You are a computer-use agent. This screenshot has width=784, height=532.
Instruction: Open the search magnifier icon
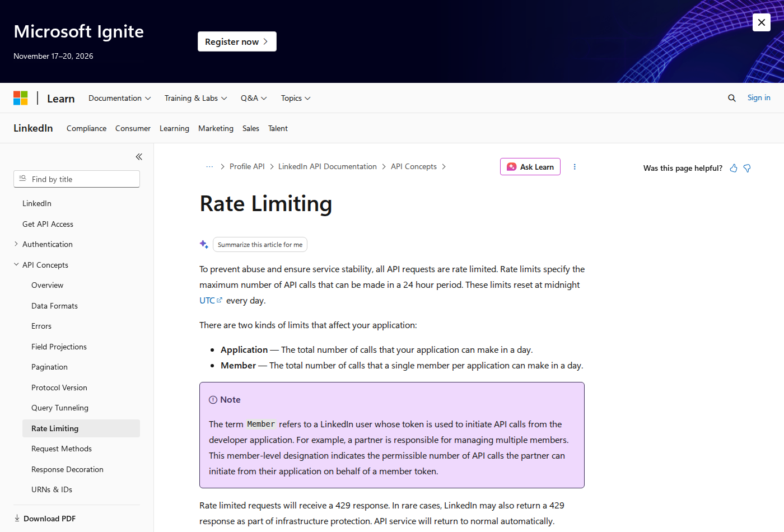[731, 98]
